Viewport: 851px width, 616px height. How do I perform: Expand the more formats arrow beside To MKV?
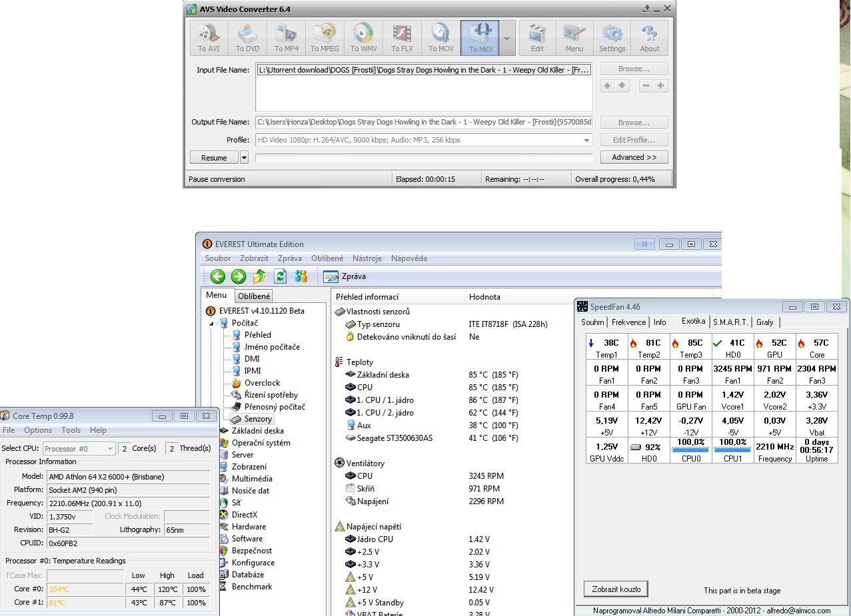(x=507, y=38)
